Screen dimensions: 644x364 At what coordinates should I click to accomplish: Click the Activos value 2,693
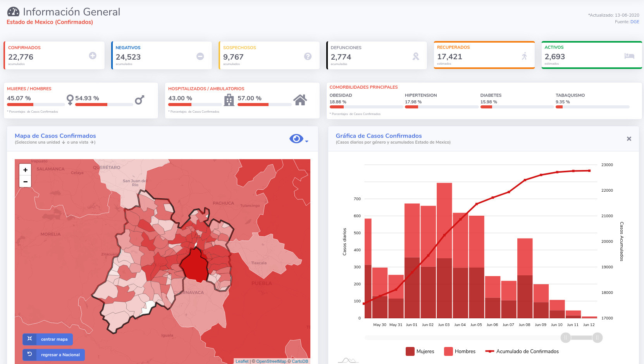(x=555, y=57)
